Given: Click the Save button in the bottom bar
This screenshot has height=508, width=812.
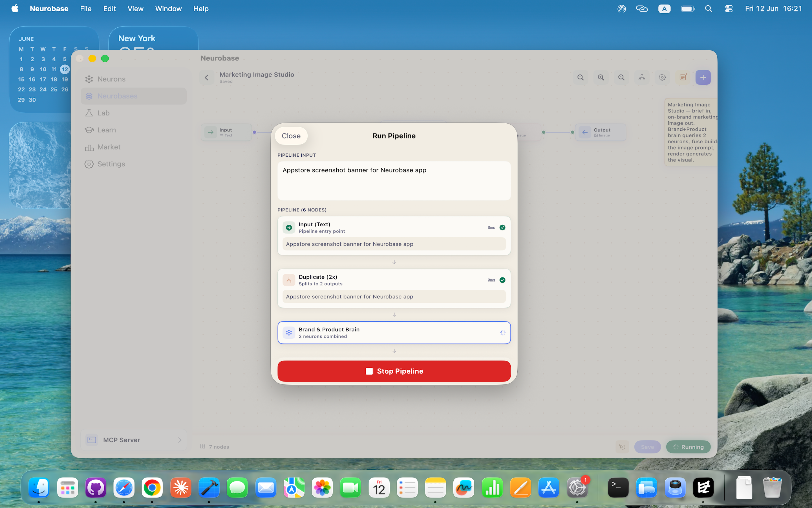Looking at the screenshot, I should pyautogui.click(x=647, y=447).
